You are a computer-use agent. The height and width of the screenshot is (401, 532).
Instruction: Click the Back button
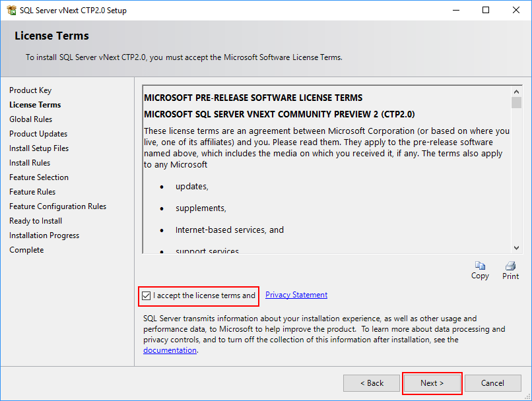coord(372,383)
